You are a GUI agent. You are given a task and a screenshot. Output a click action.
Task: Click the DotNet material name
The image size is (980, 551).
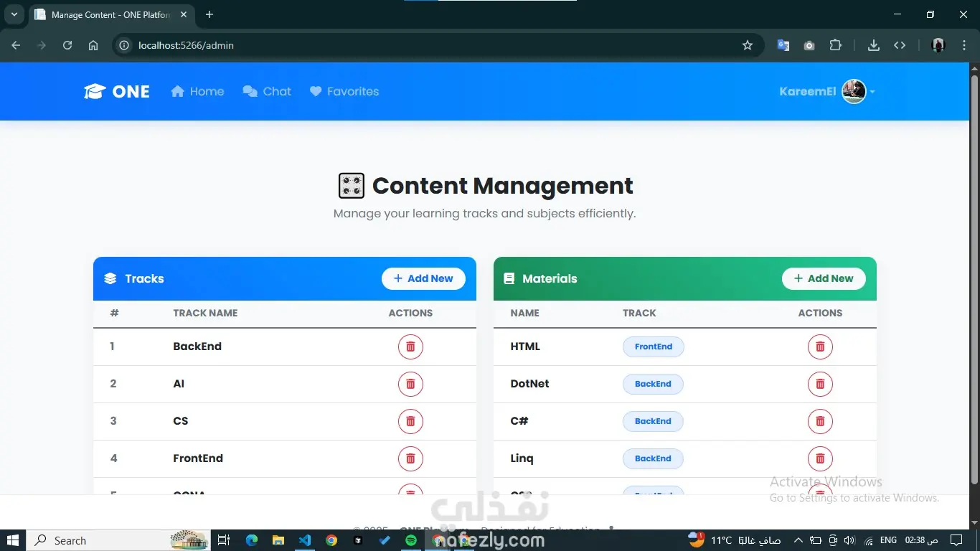[x=529, y=384]
